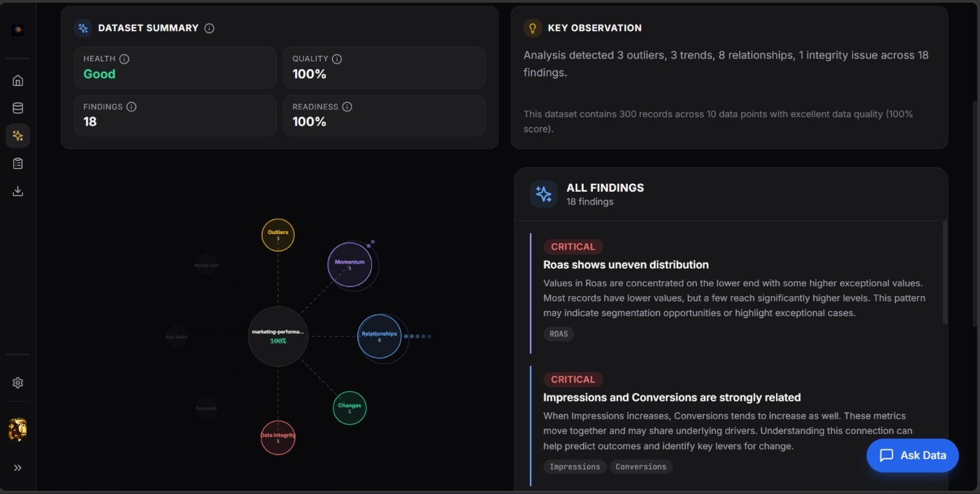Click the info icon beside Dataset Summary

(209, 28)
